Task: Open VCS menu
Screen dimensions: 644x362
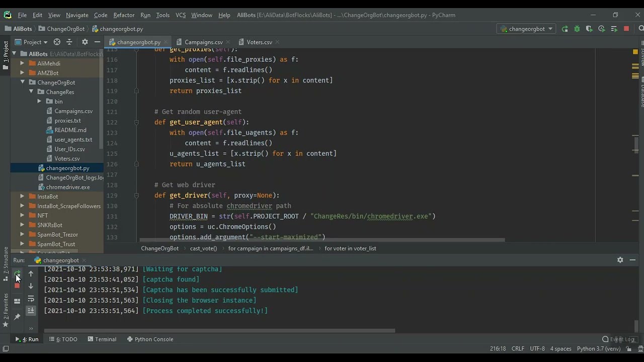Action: coord(181,15)
